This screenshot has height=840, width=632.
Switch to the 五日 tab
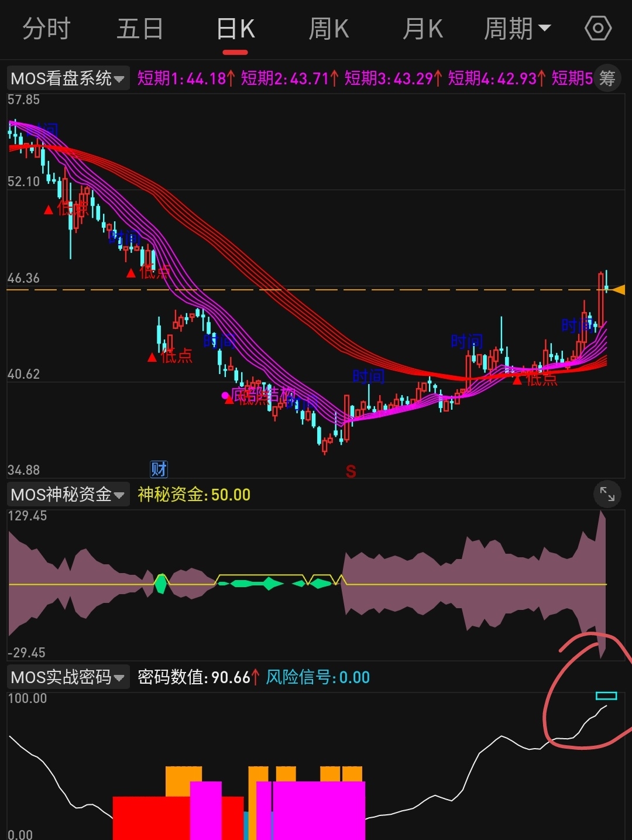point(140,29)
